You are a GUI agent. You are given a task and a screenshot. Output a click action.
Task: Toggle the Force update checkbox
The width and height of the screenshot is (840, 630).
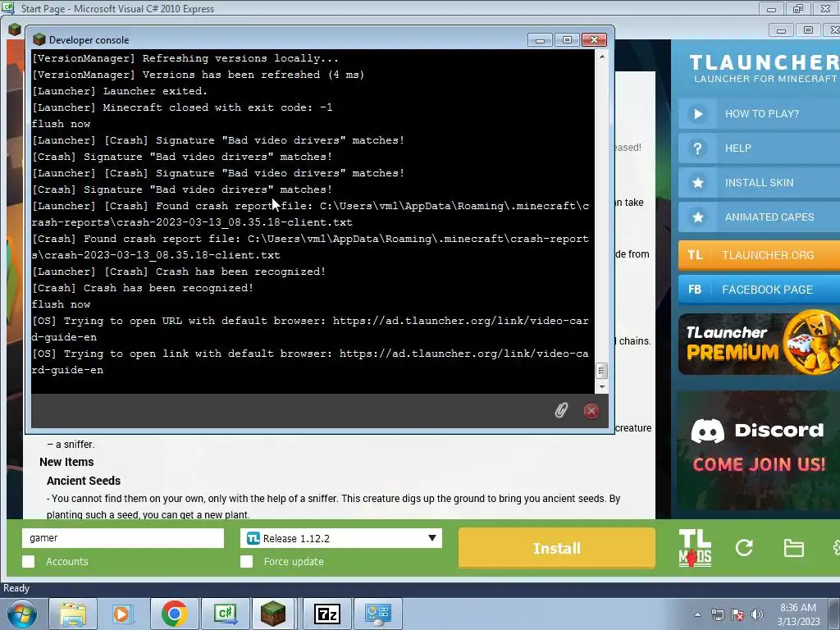point(246,561)
